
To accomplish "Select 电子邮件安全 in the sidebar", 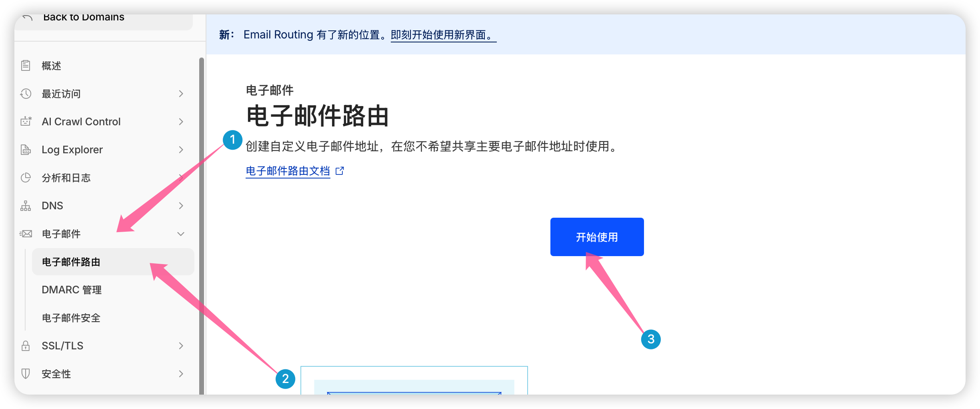I will click(71, 318).
